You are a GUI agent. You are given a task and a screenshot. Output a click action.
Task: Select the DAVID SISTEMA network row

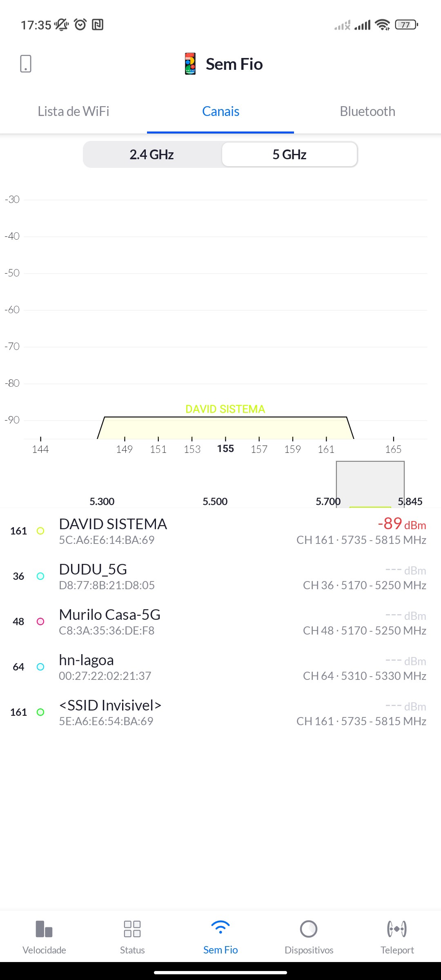pos(220,531)
